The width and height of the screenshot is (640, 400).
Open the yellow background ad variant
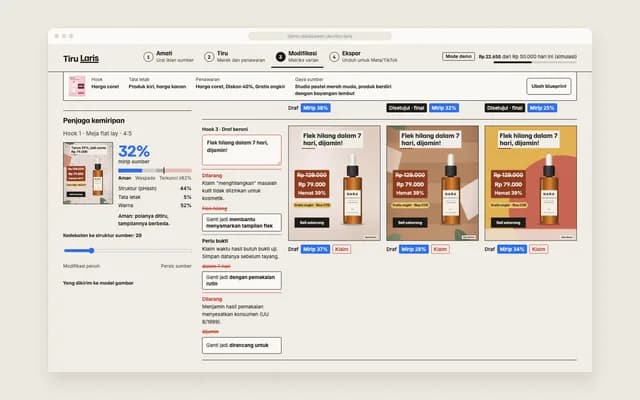(x=531, y=183)
